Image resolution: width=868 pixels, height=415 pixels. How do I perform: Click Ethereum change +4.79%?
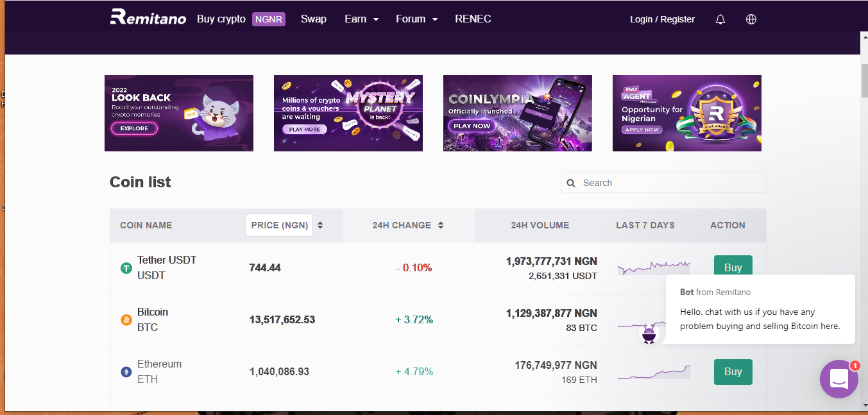[414, 372]
